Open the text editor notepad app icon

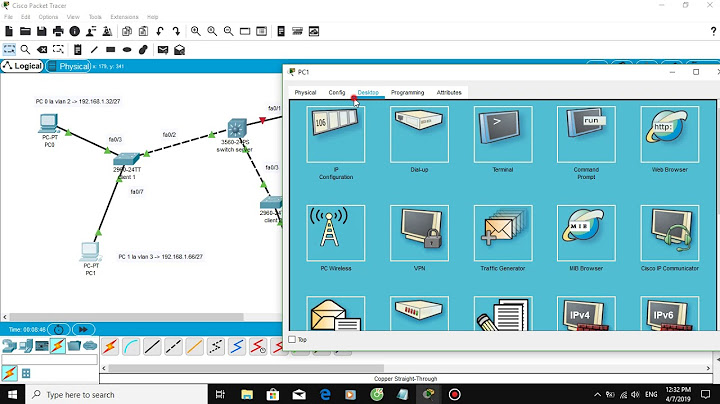click(x=503, y=314)
